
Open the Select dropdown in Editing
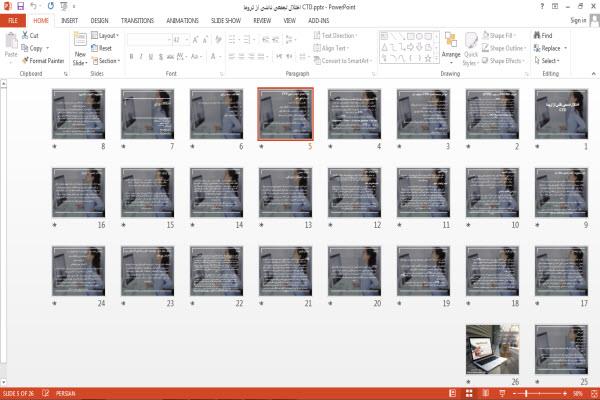tap(547, 61)
